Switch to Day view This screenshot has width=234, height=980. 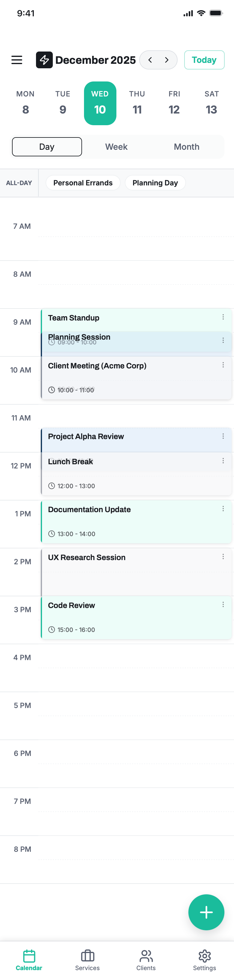[47, 147]
